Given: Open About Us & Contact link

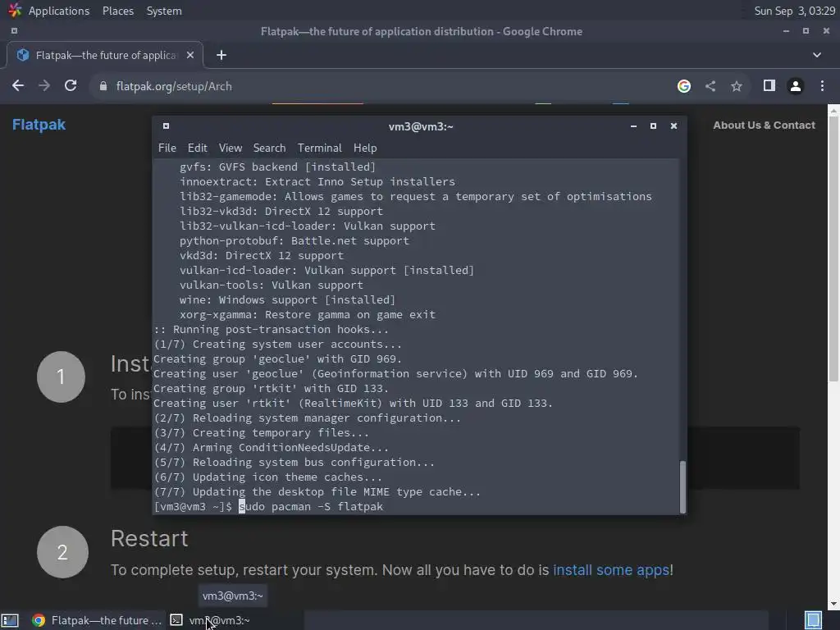Looking at the screenshot, I should (764, 126).
